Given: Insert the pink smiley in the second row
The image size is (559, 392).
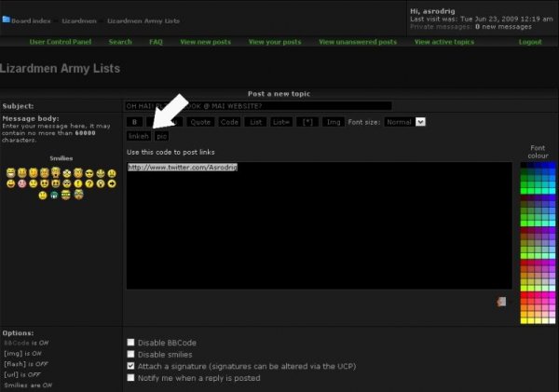Looking at the screenshot, I should pos(22,184).
